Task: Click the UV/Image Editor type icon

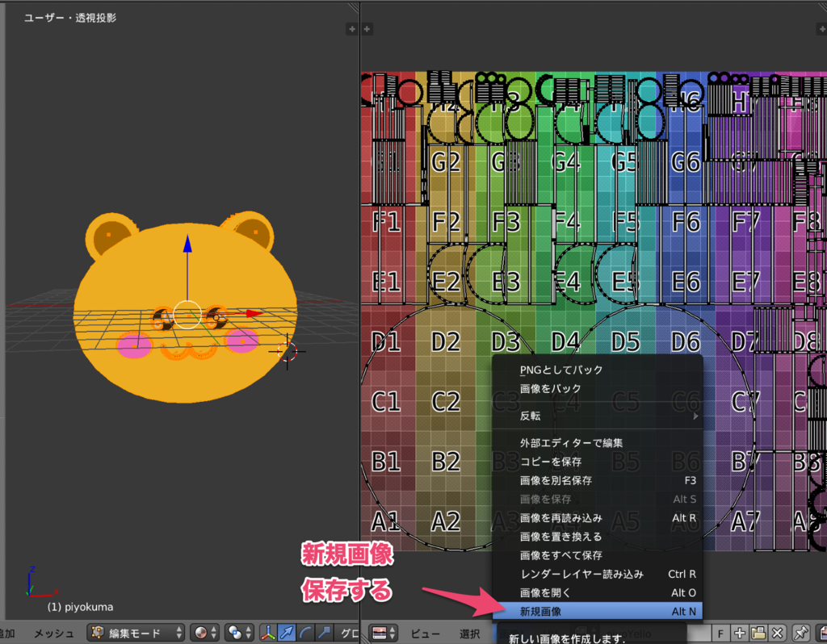Action: (378, 634)
